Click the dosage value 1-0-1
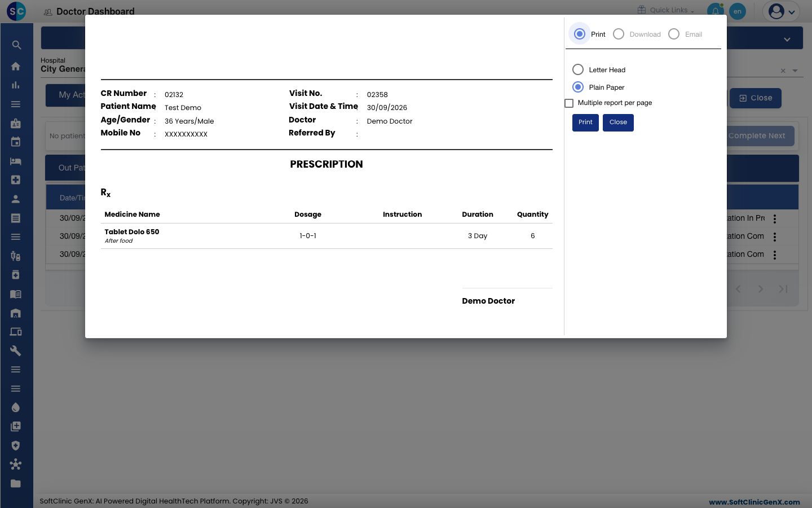Screen dimensions: 812x508 click(308, 236)
